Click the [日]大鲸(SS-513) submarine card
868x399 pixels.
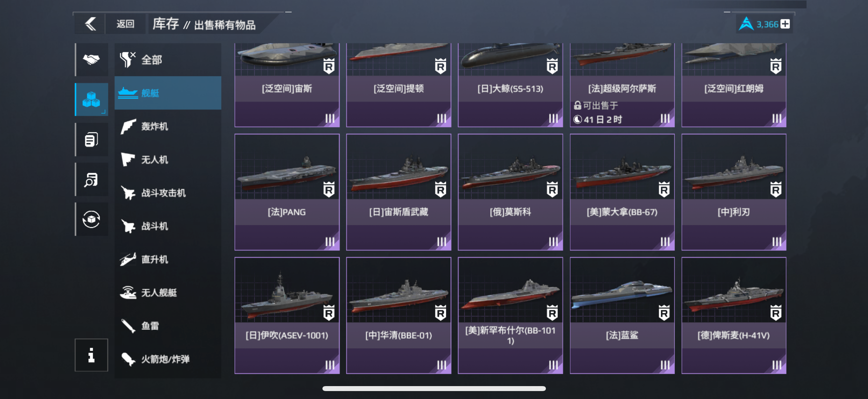[x=510, y=85]
